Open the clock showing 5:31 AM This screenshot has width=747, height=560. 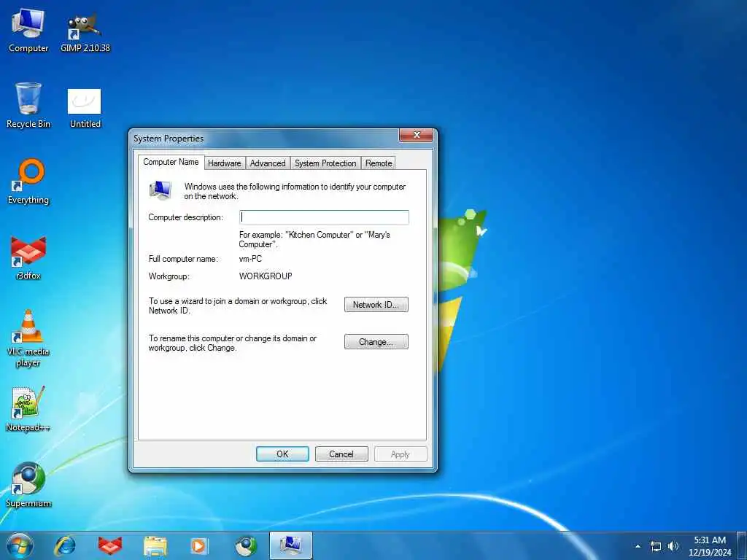pos(710,546)
